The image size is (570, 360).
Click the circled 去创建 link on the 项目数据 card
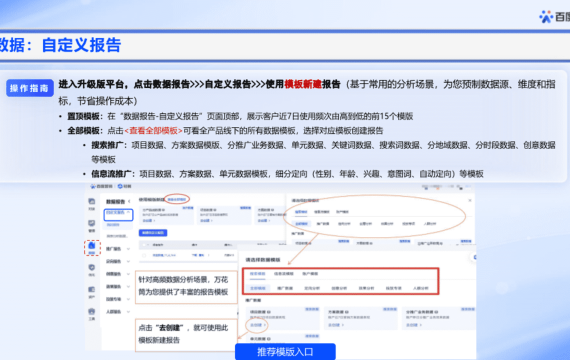coord(257,325)
